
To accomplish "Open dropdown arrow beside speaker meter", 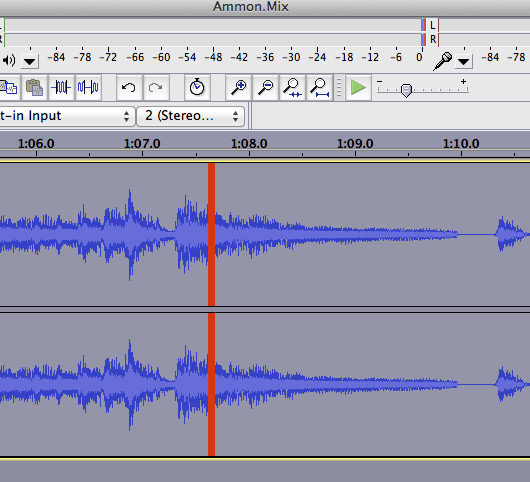I will pos(30,62).
